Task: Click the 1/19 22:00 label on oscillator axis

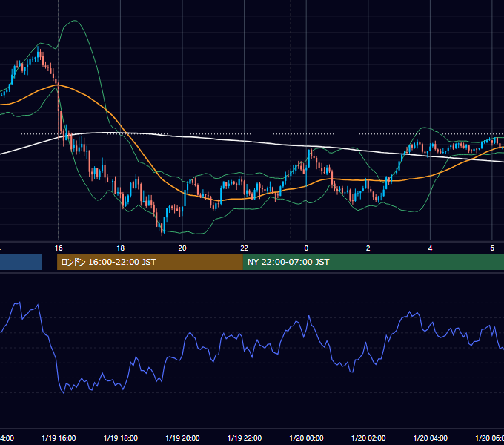Action: click(x=245, y=438)
